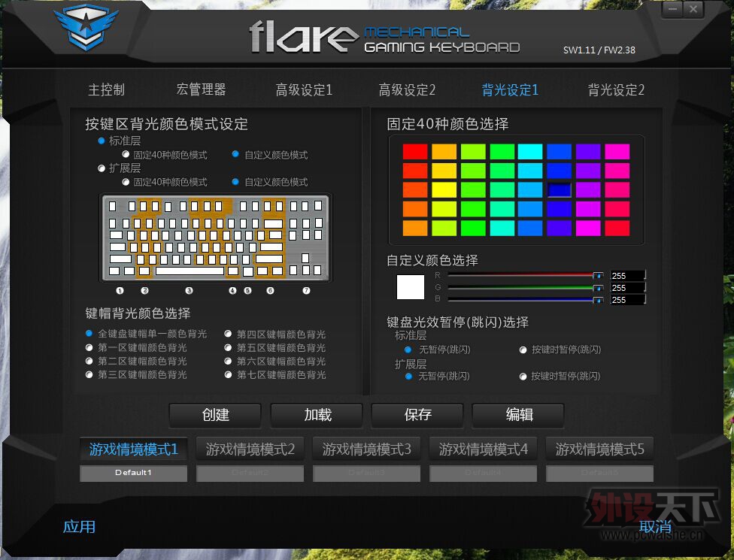Select 无暂停(跳闪) for 扩展层
The width and height of the screenshot is (734, 560).
pos(408,376)
